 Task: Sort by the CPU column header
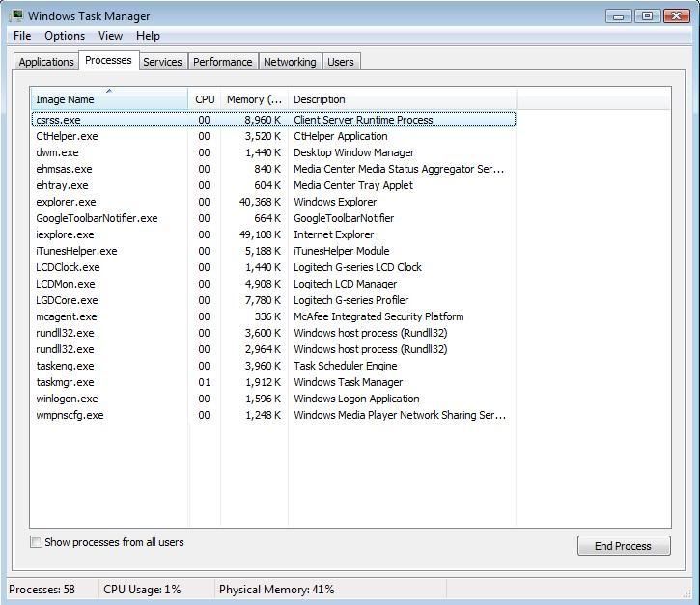205,99
